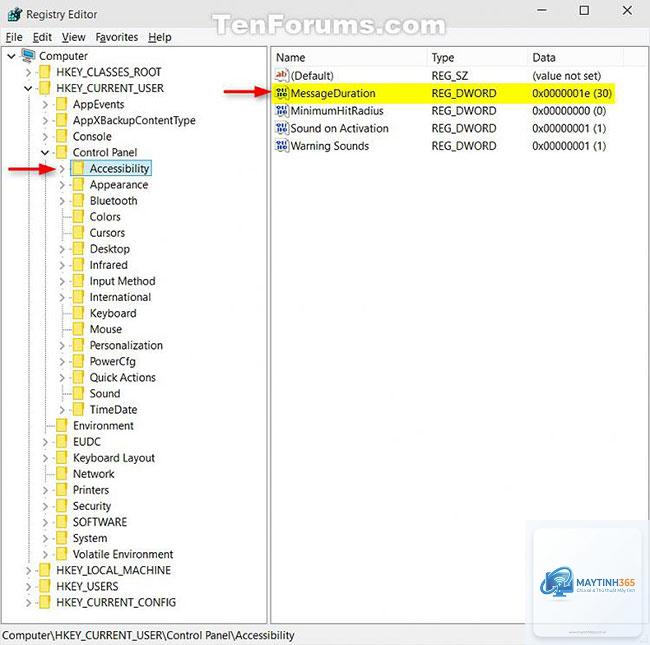Select the TimeDate key label
The height and width of the screenshot is (645, 650).
point(114,410)
